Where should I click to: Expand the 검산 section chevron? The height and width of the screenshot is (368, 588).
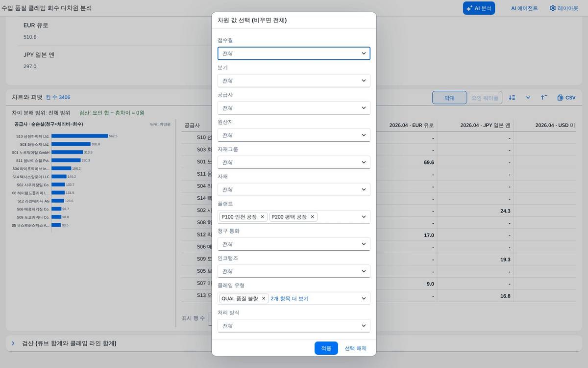point(13,343)
